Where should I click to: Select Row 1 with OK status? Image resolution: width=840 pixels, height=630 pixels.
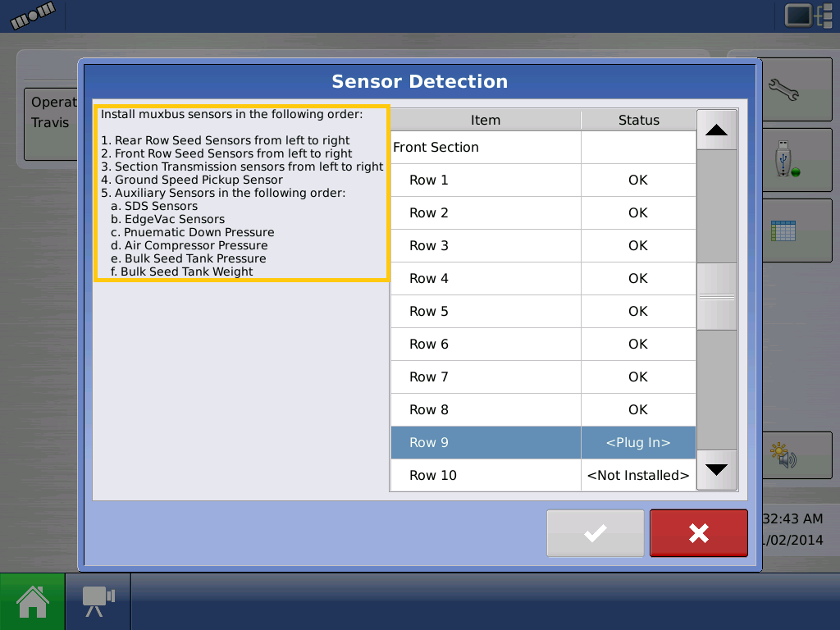click(x=486, y=180)
